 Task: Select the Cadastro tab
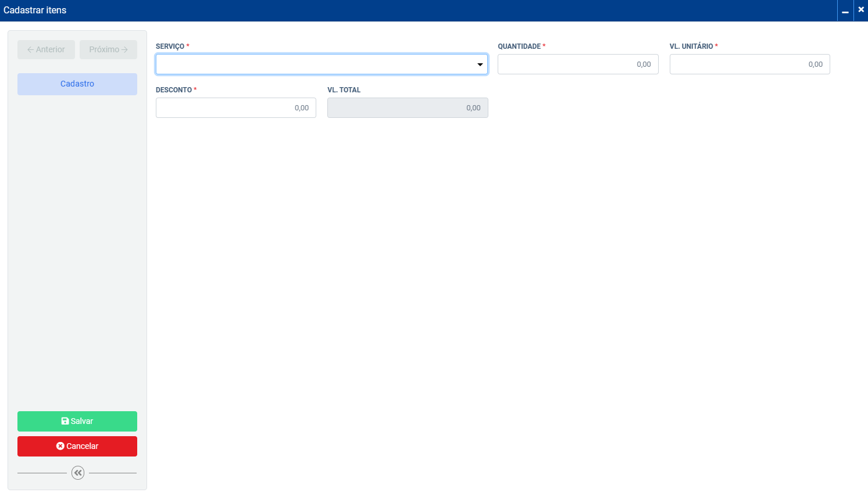click(77, 84)
